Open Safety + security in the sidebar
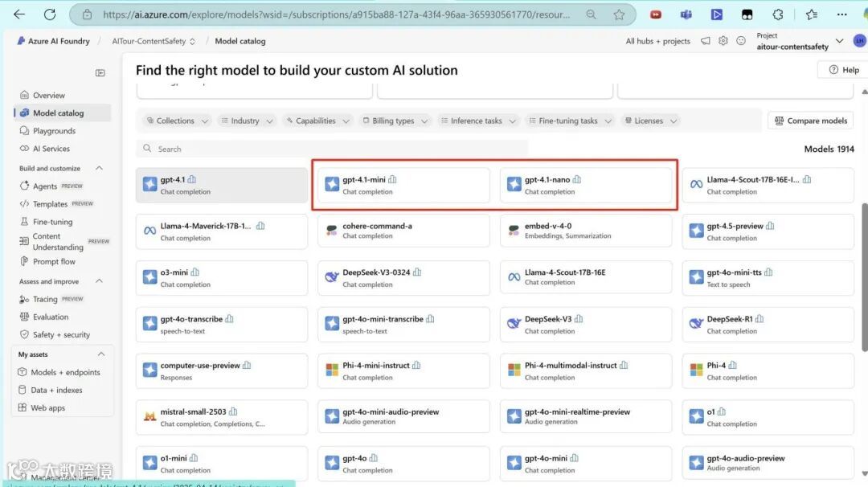Image resolution: width=868 pixels, height=487 pixels. point(62,334)
